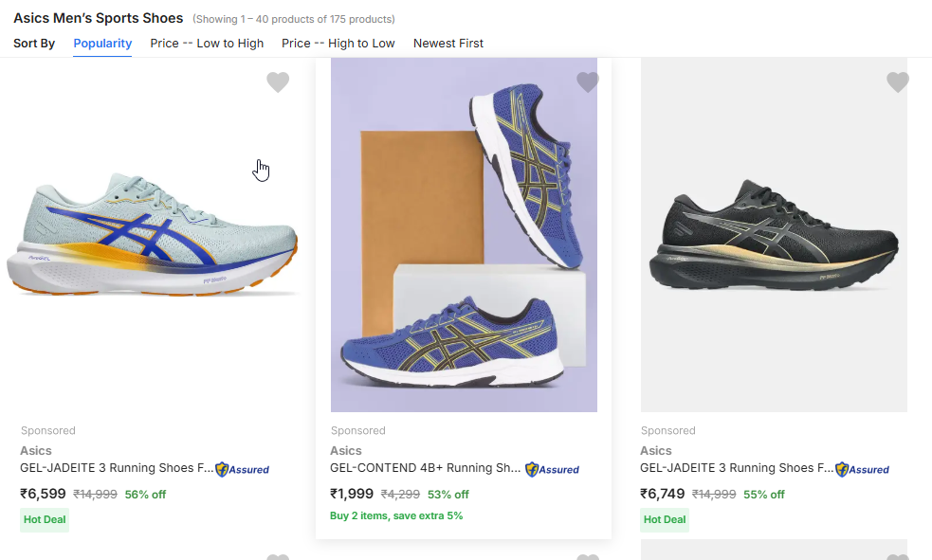Click Assured badge on GEL-CONTEND 4B+
Image resolution: width=932 pixels, height=560 pixels.
point(553,469)
